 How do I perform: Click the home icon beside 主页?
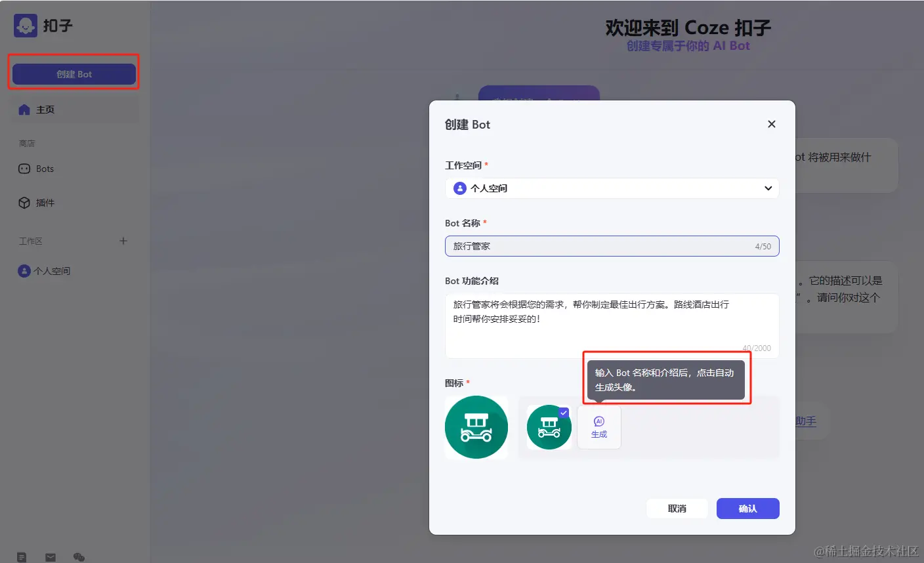pyautogui.click(x=24, y=110)
